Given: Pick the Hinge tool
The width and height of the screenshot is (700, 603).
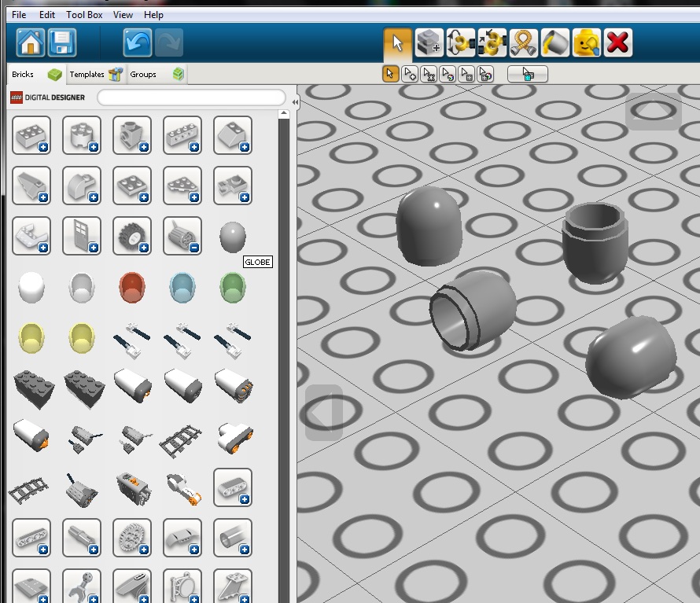Looking at the screenshot, I should (x=460, y=43).
